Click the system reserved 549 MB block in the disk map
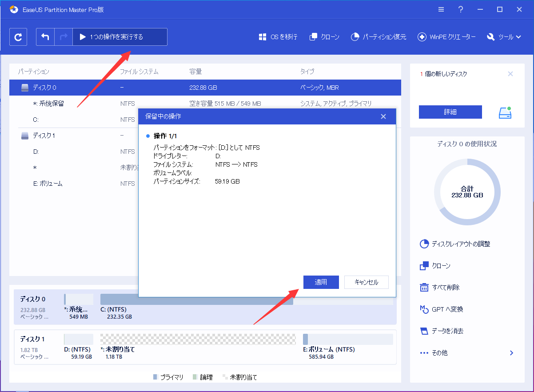534x392 pixels. click(x=79, y=307)
